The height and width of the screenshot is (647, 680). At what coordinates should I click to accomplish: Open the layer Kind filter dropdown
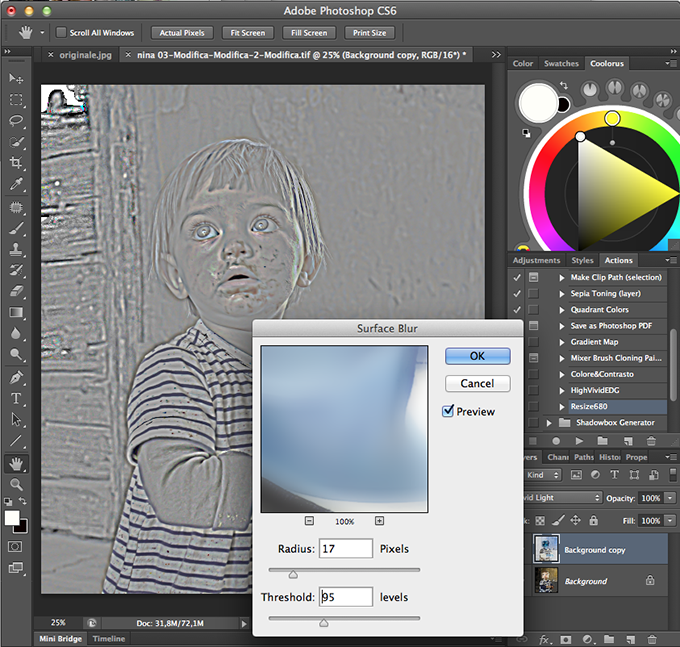point(543,475)
